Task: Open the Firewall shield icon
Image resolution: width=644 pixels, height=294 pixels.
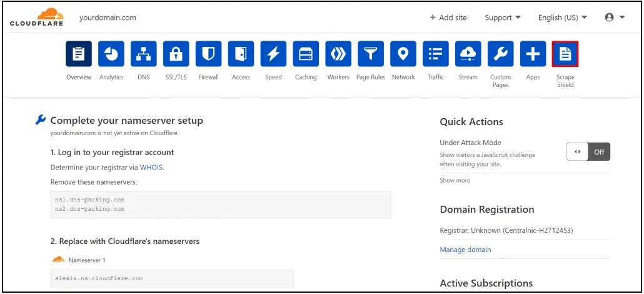Action: tap(208, 54)
